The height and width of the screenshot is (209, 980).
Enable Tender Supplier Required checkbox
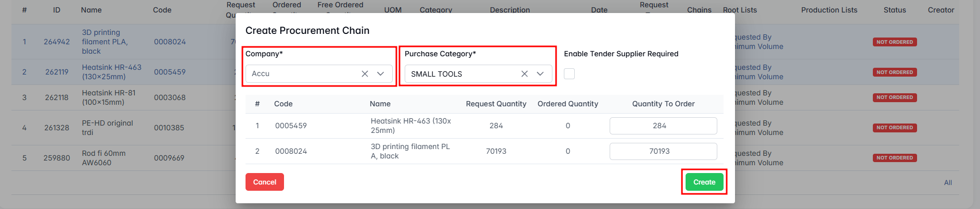coord(570,74)
